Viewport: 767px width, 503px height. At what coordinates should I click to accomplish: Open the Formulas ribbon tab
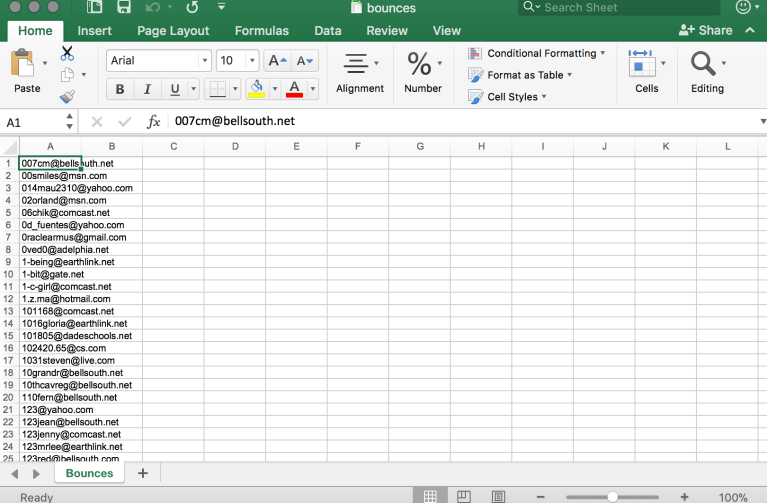[261, 31]
